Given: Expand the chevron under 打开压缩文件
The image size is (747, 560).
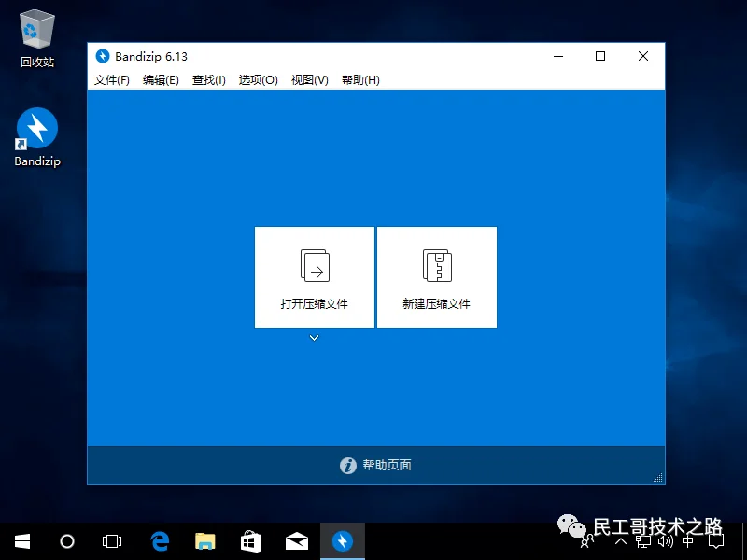Looking at the screenshot, I should click(314, 339).
